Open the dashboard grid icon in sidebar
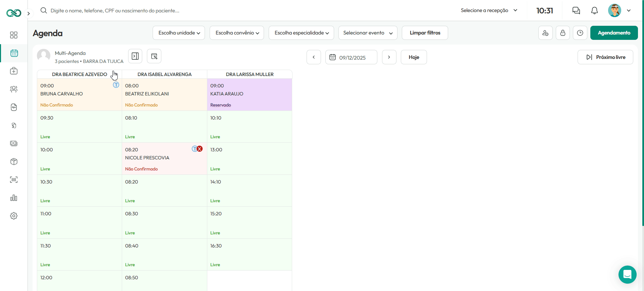The height and width of the screenshot is (291, 644). click(14, 35)
